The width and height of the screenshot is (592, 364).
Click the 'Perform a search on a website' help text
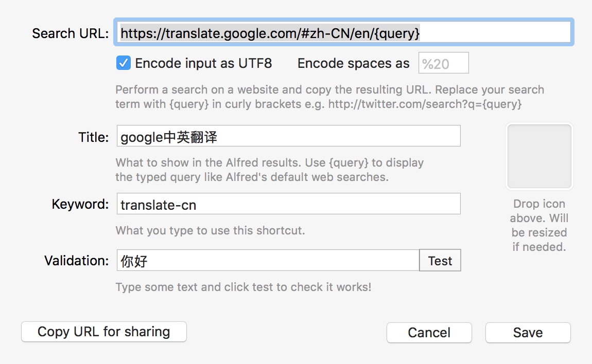pyautogui.click(x=329, y=97)
